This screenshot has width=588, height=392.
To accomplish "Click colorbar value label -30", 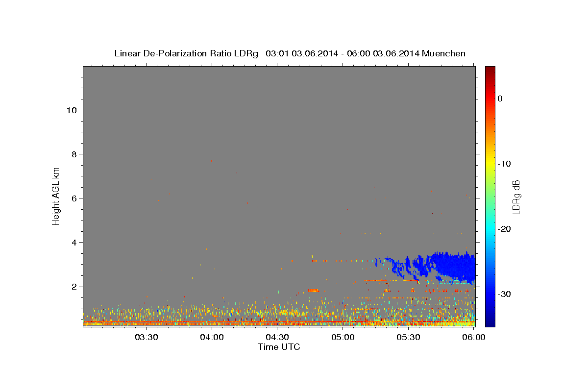I will pos(504,294).
